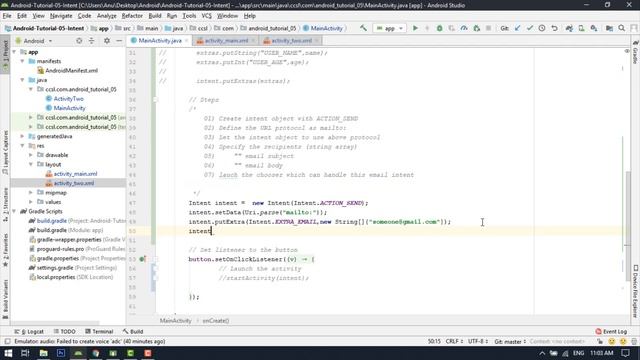Show Git history clock icon

(542, 28)
